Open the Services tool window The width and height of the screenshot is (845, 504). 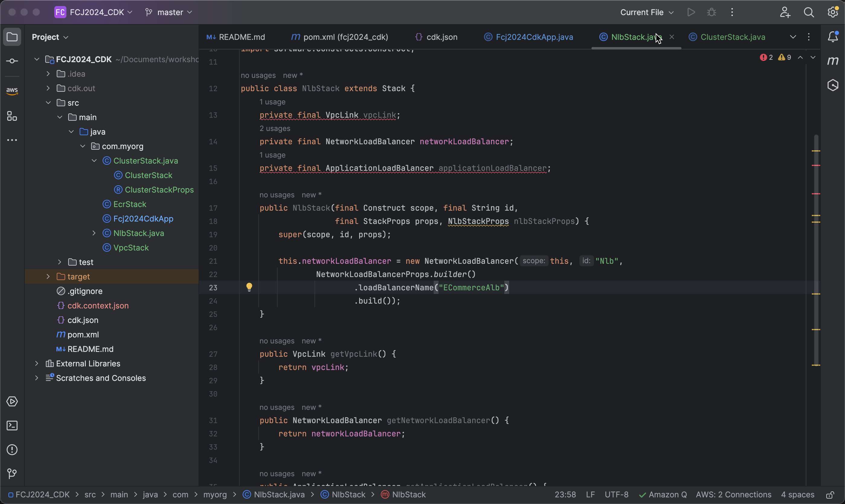click(x=12, y=401)
